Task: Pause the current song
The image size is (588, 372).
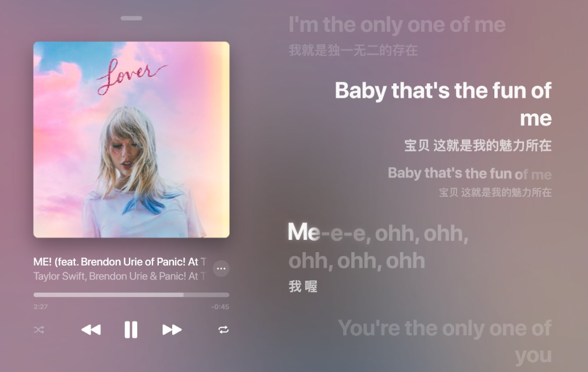Action: coord(131,330)
